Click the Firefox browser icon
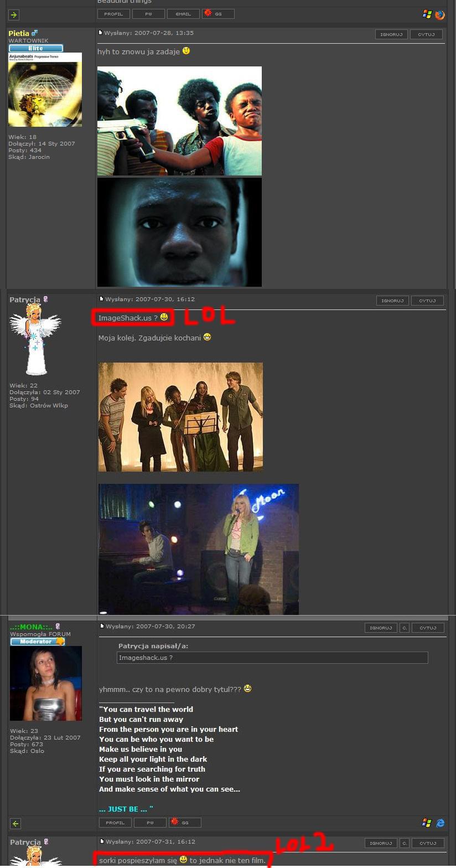456x868 pixels. coord(440,15)
